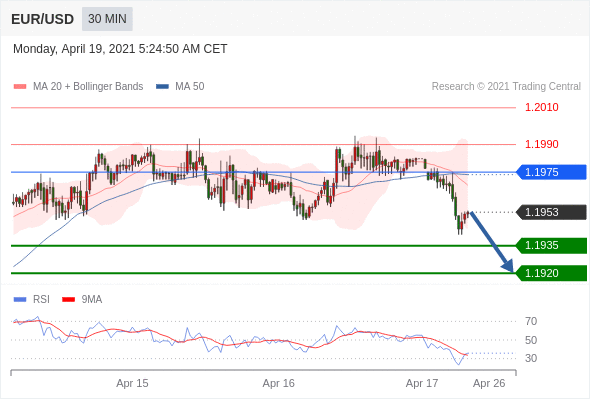Click the EUR/USD pair title
This screenshot has width=590, height=400.
point(43,19)
